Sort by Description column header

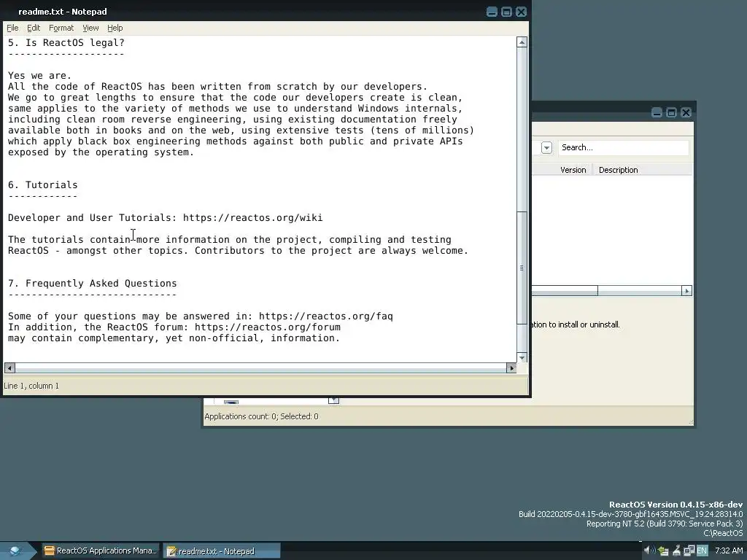click(x=618, y=170)
